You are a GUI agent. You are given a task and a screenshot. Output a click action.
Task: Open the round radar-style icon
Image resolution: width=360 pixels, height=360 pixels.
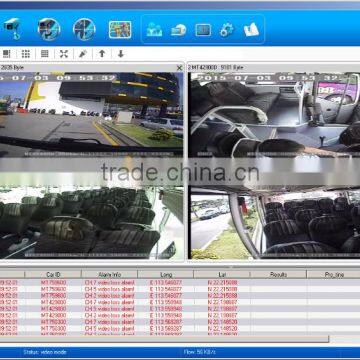pyautogui.click(x=84, y=29)
